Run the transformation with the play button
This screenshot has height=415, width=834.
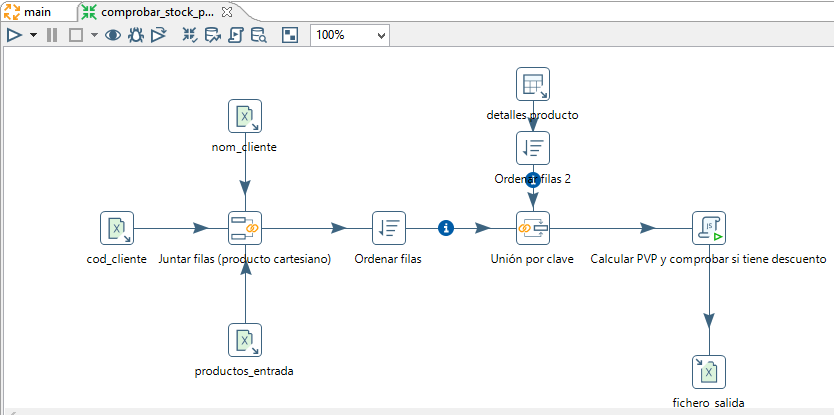[x=14, y=36]
